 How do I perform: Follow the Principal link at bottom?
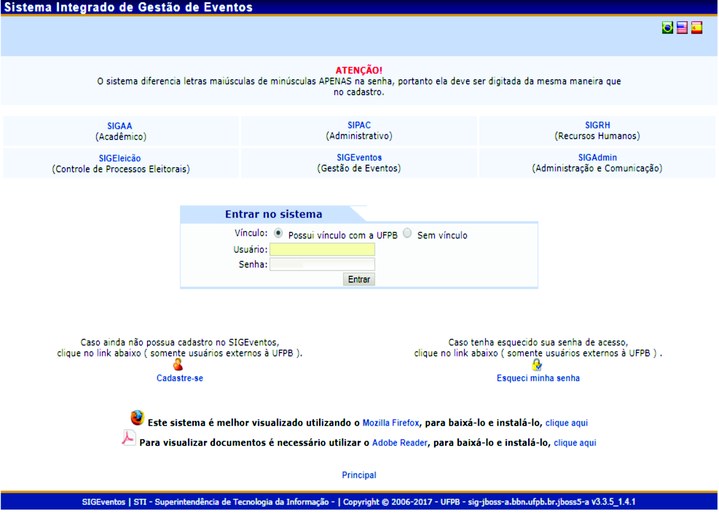pos(359,475)
